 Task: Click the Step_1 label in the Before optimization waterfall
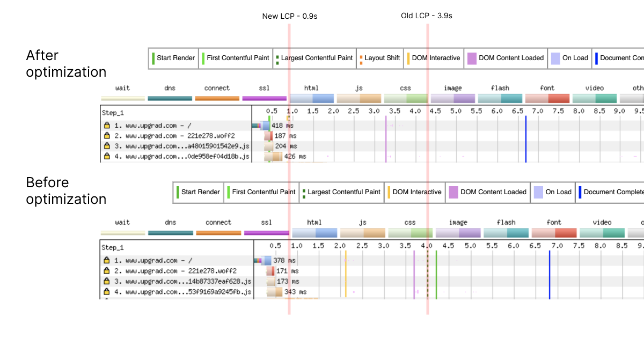(x=113, y=247)
